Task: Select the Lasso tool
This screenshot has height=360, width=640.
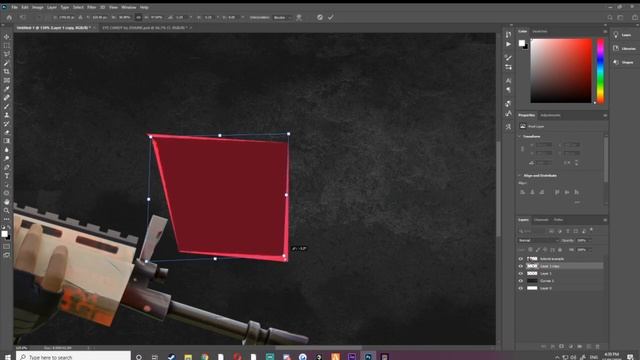Action: click(x=7, y=54)
